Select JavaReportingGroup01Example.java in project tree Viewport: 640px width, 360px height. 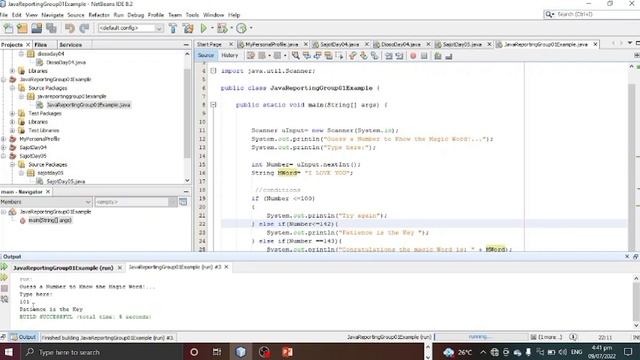88,105
